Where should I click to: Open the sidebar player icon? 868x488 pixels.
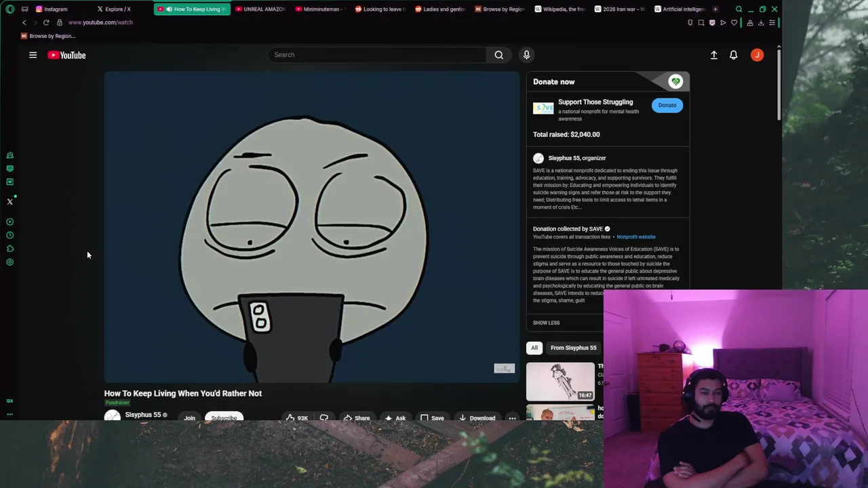coord(9,222)
